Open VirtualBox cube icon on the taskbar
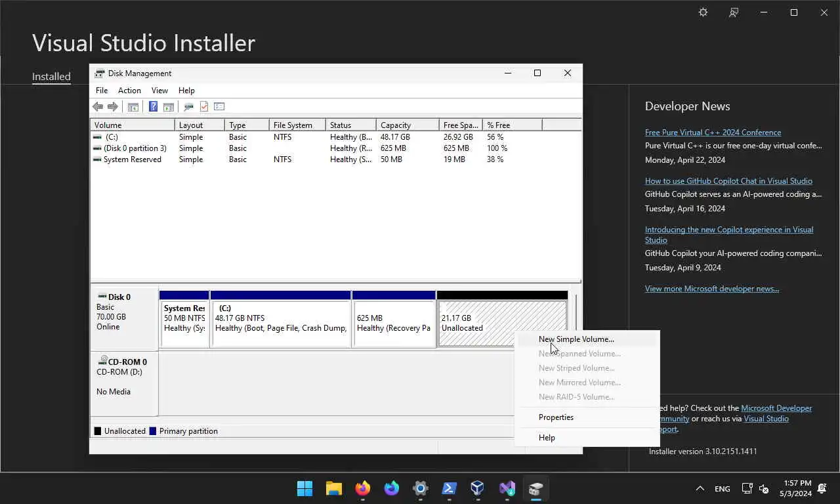The width and height of the screenshot is (840, 504). (x=478, y=488)
